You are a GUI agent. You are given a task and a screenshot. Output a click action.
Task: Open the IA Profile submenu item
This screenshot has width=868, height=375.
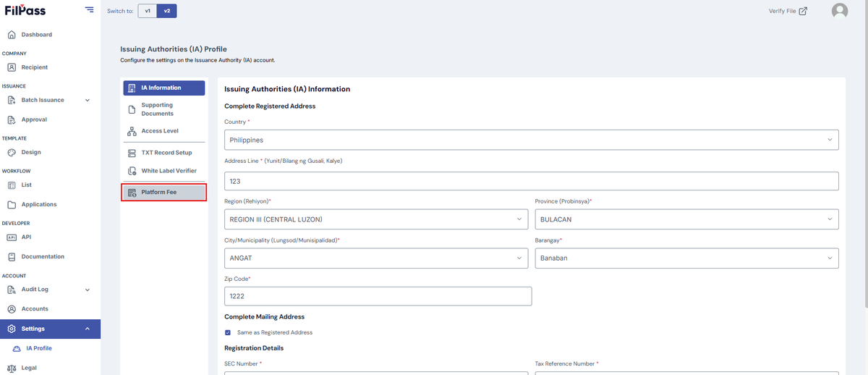click(39, 348)
